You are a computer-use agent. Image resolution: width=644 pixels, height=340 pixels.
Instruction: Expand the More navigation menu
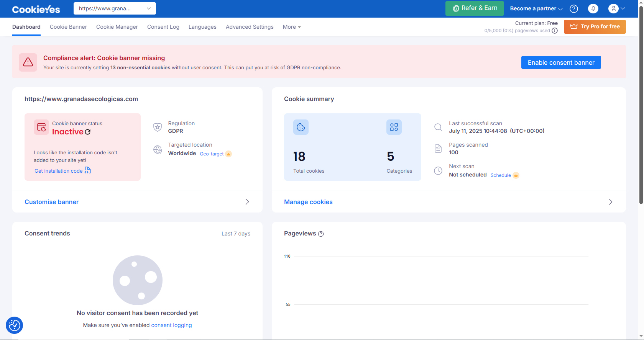(x=292, y=27)
